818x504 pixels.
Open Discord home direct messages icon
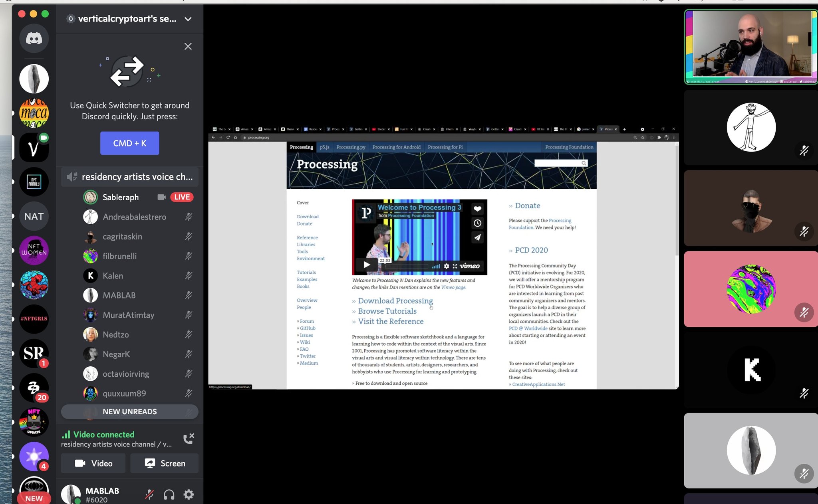(x=34, y=38)
